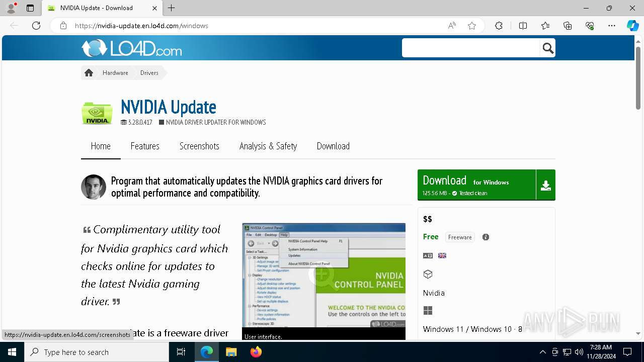Click the search magnifier icon
Screen dimensions: 644x362
548,48
